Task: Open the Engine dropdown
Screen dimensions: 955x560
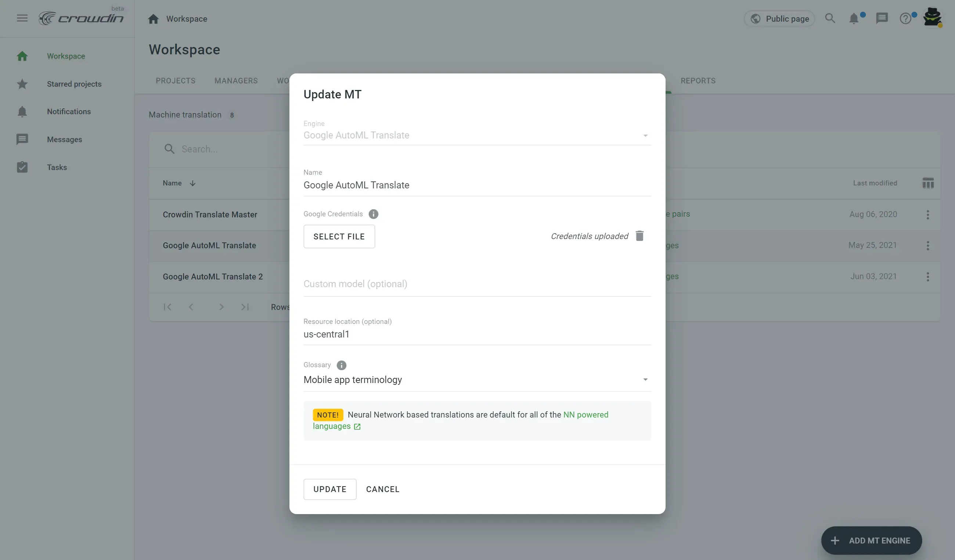Action: (x=645, y=136)
